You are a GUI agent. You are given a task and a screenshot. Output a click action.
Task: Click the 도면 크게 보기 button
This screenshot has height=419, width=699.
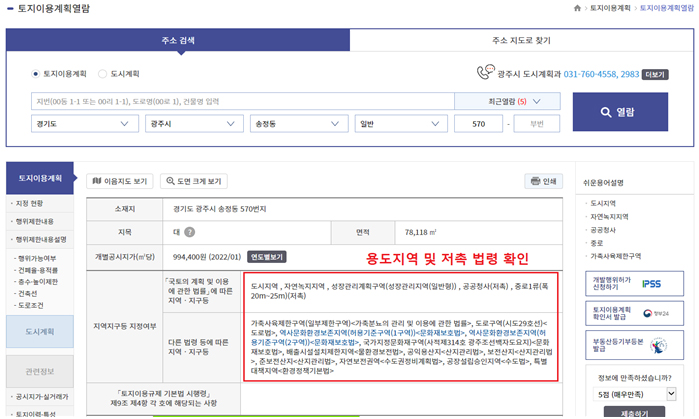tap(193, 181)
